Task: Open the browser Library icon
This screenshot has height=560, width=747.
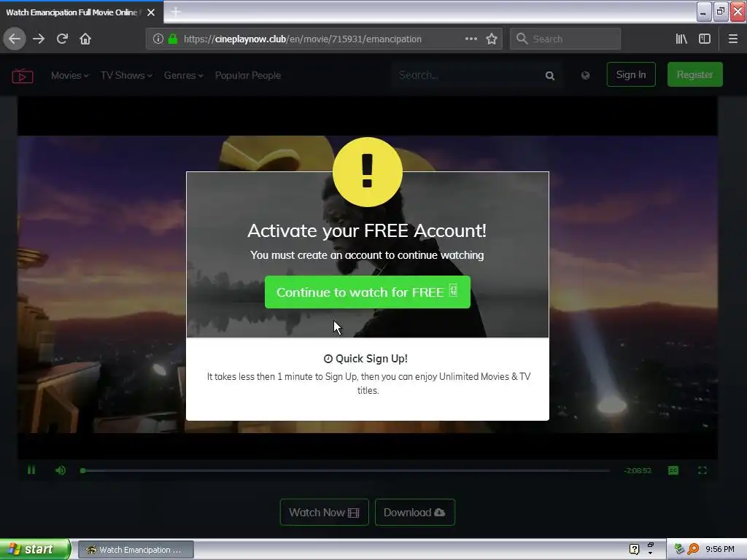Action: click(681, 39)
